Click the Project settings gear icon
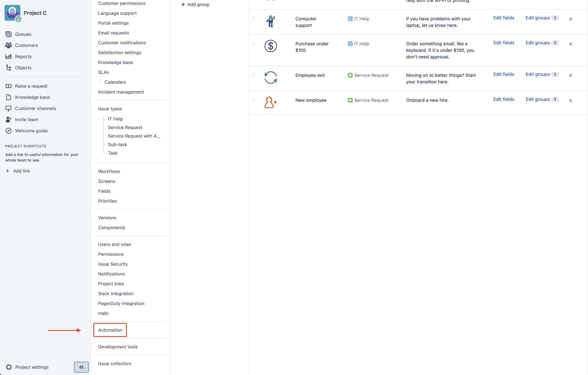Image resolution: width=588 pixels, height=375 pixels. coord(9,367)
